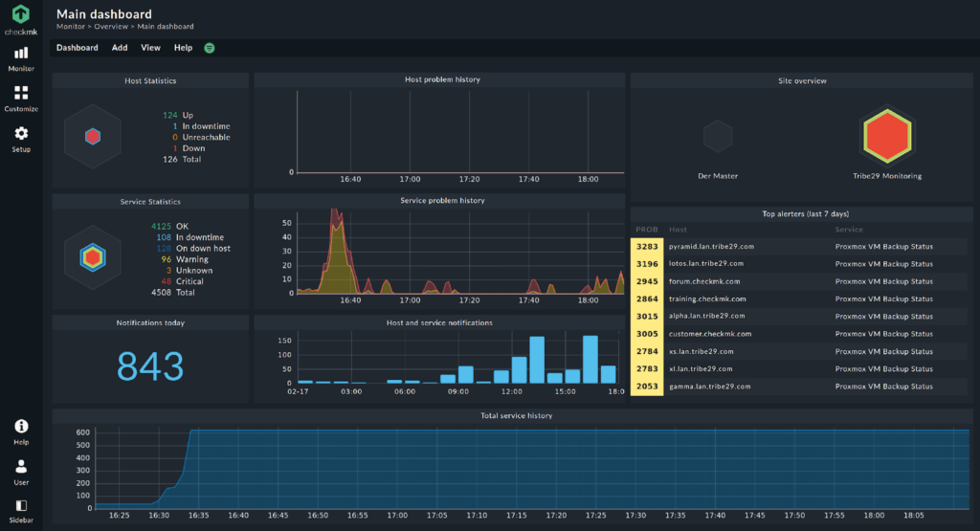The height and width of the screenshot is (531, 980).
Task: Click xs.lan.tribe29.com host
Action: click(x=702, y=352)
